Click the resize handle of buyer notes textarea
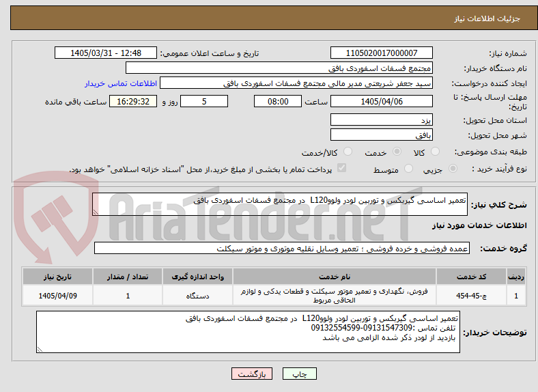 pyautogui.click(x=40, y=350)
